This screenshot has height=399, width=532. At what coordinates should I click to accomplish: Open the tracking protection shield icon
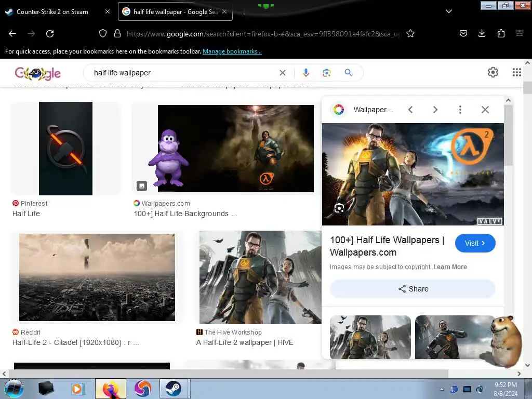coord(103,33)
